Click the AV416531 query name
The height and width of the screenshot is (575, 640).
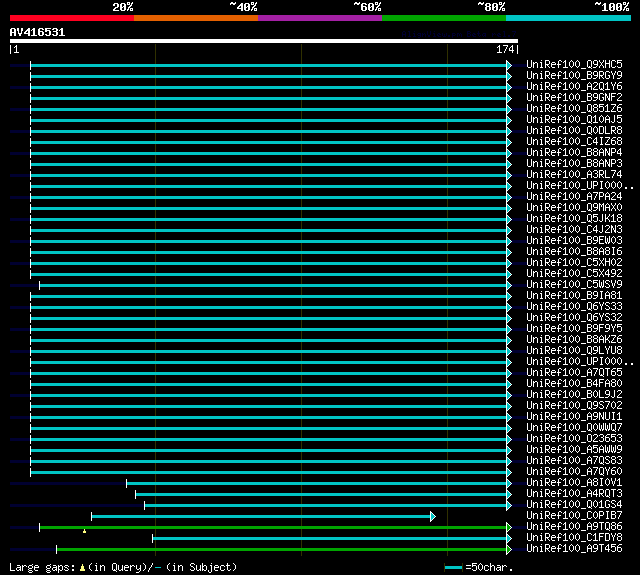coord(37,32)
